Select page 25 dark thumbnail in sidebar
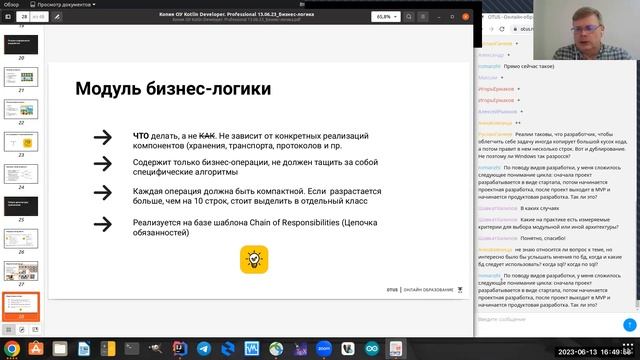Viewport: 640px width, 360px height. point(21,206)
